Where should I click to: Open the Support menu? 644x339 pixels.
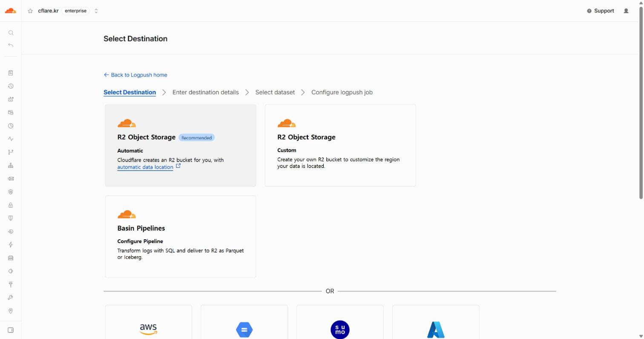point(601,11)
